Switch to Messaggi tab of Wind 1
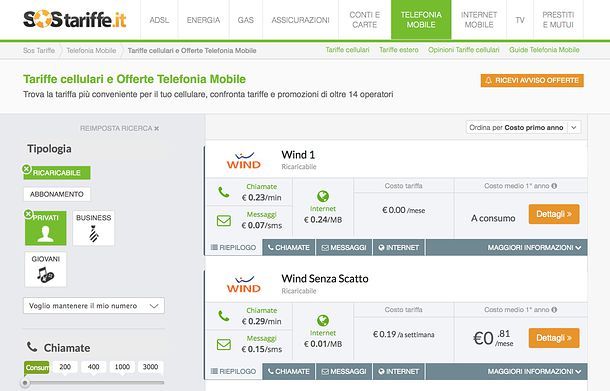610x391 pixels. [x=344, y=247]
